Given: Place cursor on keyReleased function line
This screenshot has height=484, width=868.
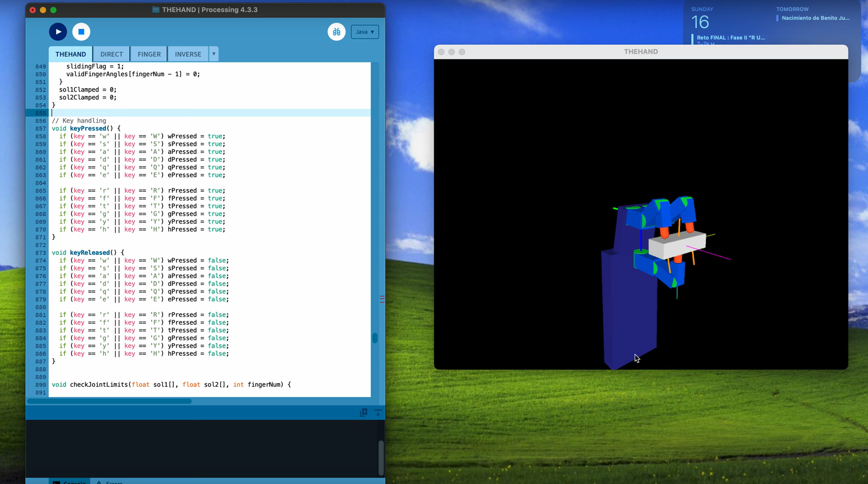Looking at the screenshot, I should 90,253.
